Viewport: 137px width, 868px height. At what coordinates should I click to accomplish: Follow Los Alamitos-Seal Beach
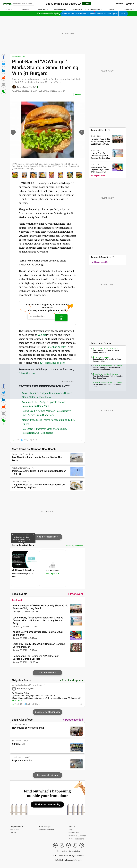pos(87,4)
